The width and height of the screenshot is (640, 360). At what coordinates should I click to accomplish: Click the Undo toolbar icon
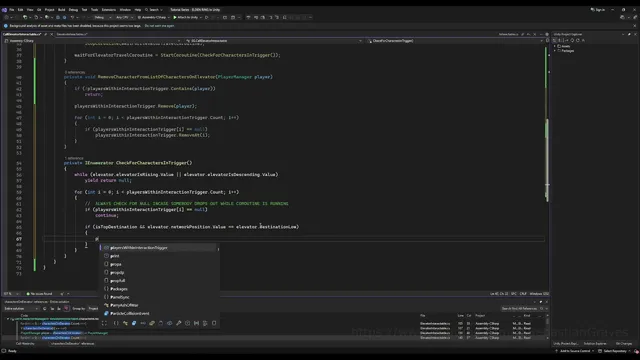pos(72,18)
